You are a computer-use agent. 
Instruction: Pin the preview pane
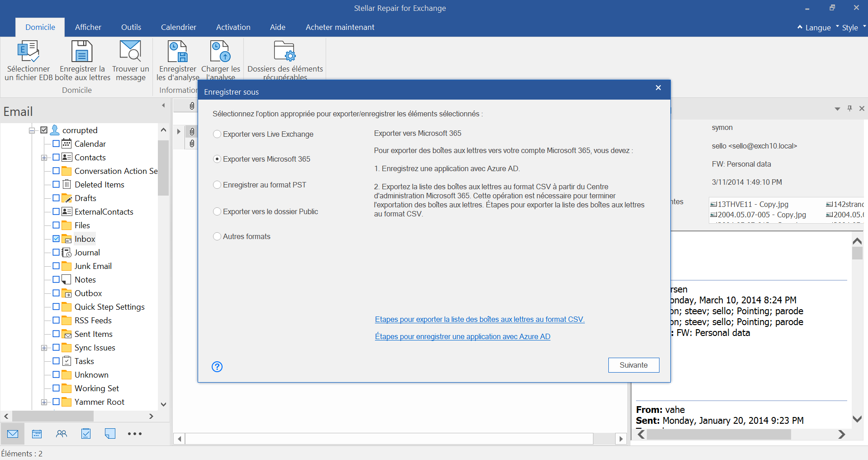pos(849,109)
